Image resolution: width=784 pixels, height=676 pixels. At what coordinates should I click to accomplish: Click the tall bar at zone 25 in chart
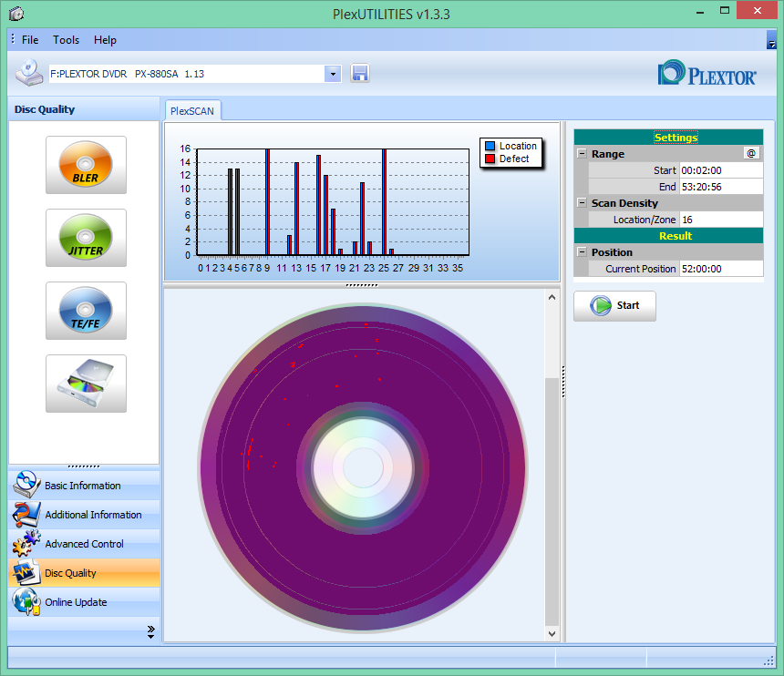(384, 202)
